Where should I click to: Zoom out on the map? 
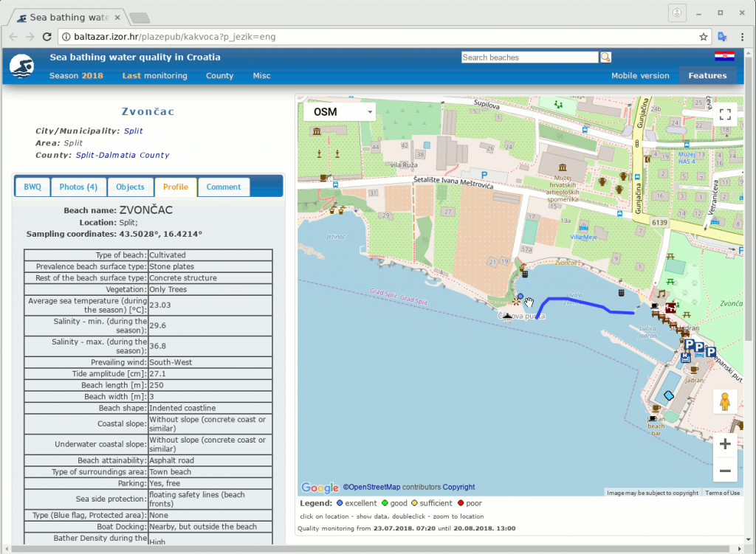(x=724, y=471)
